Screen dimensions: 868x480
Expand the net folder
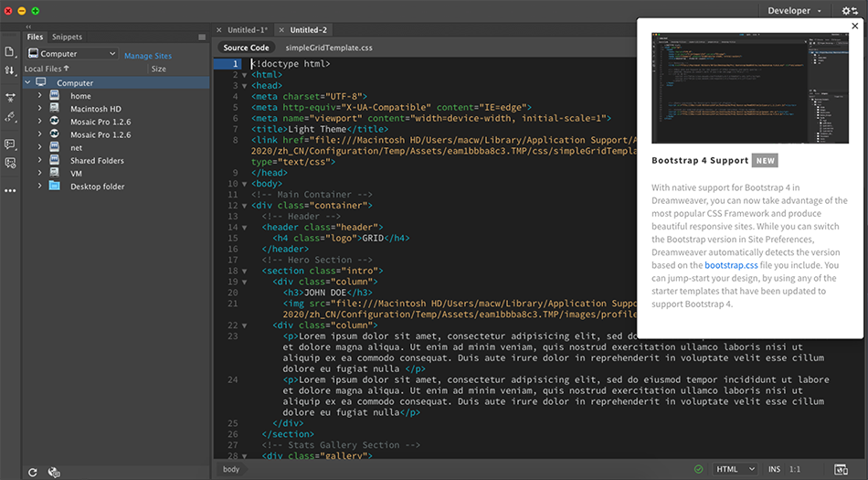(x=40, y=147)
